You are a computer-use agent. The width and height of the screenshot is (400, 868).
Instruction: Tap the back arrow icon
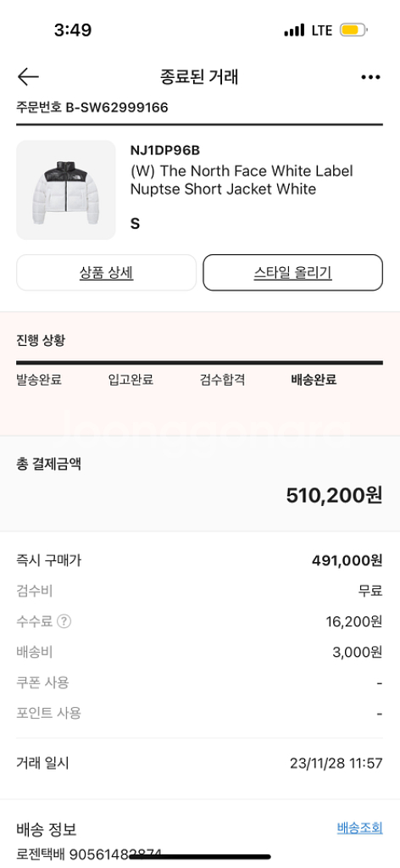point(28,77)
